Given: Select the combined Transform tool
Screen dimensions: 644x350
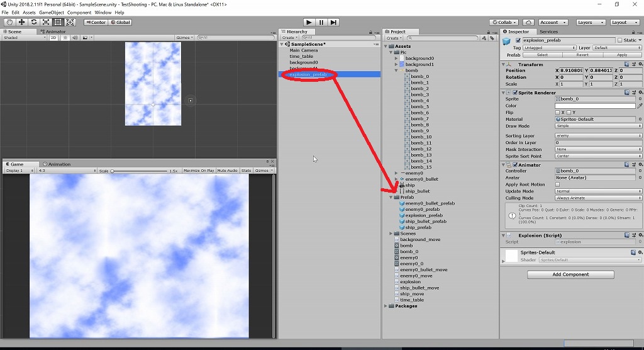Looking at the screenshot, I should pos(70,22).
